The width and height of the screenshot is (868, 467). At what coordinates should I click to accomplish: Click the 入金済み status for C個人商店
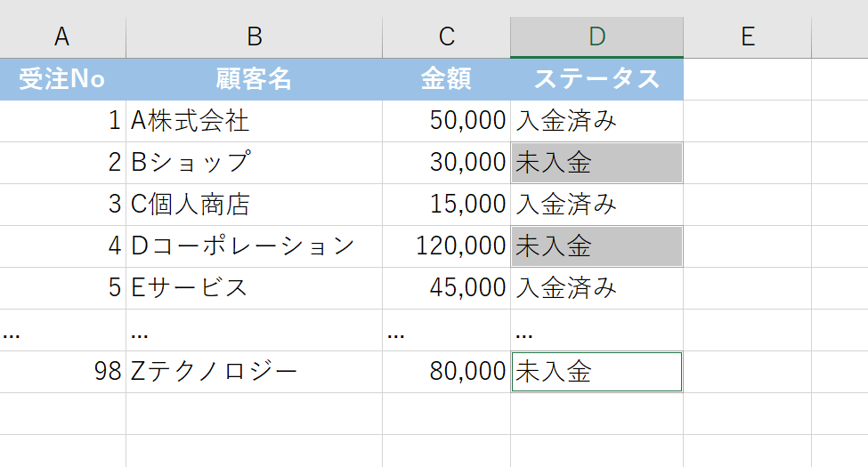[x=597, y=205]
